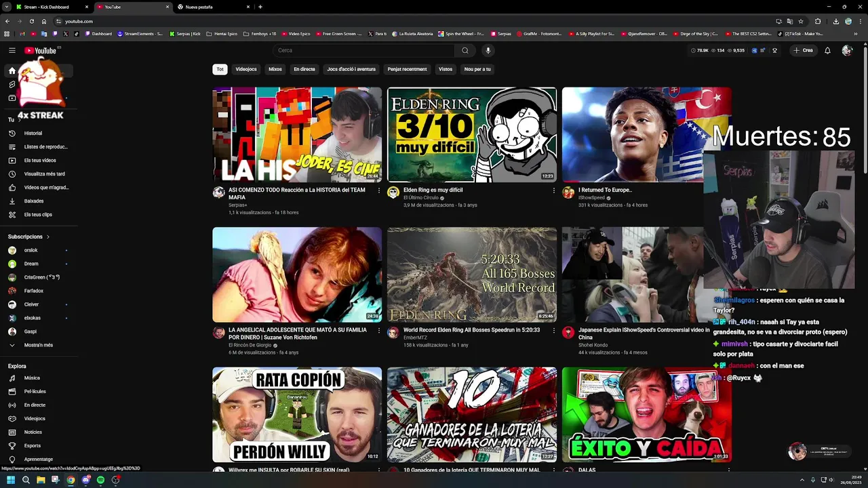
Task: Select the Nou per a tu chip
Action: [477, 69]
